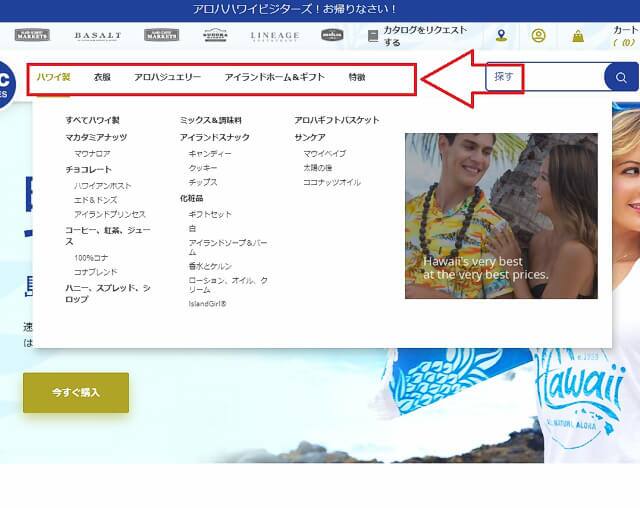
Task: Click the magnifying glass search button
Action: pyautogui.click(x=621, y=77)
